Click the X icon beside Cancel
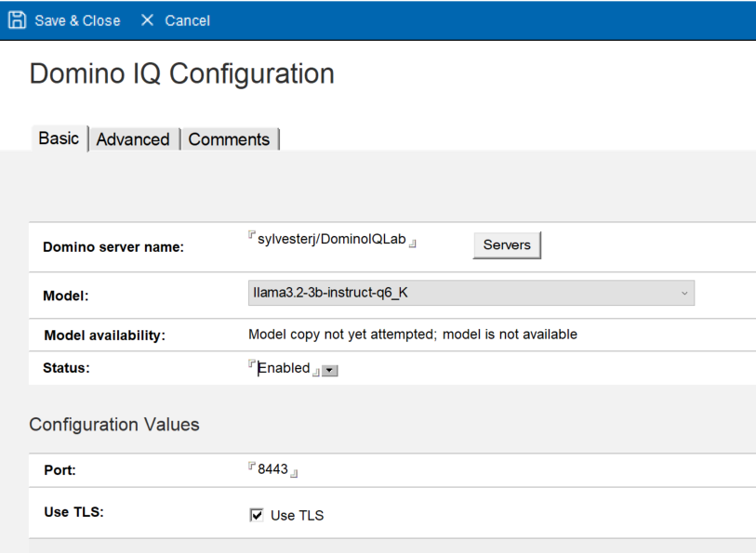Viewport: 756px width, 553px height. 148,20
